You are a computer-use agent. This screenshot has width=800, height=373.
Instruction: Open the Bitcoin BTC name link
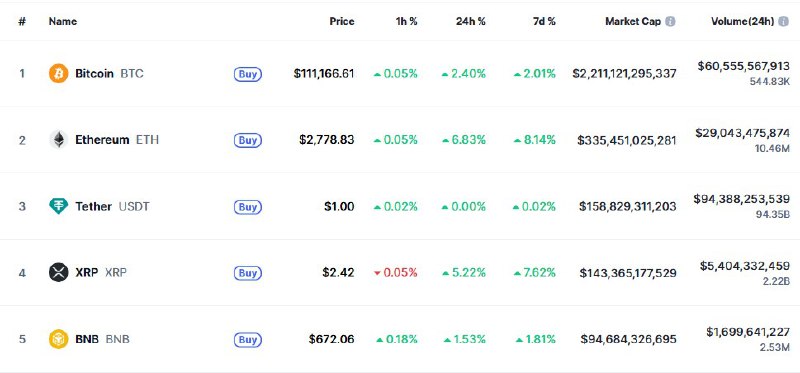(x=109, y=73)
